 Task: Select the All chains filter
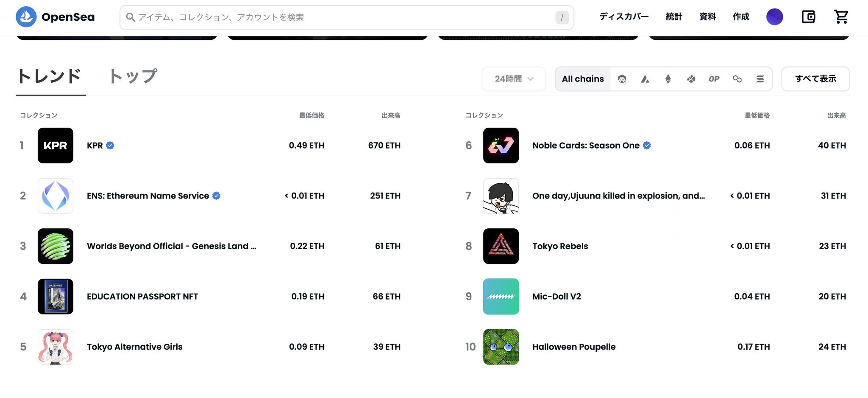coord(583,79)
